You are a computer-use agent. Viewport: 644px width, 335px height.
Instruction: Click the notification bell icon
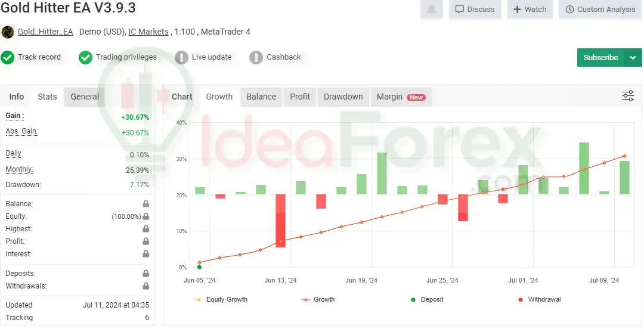(x=432, y=10)
